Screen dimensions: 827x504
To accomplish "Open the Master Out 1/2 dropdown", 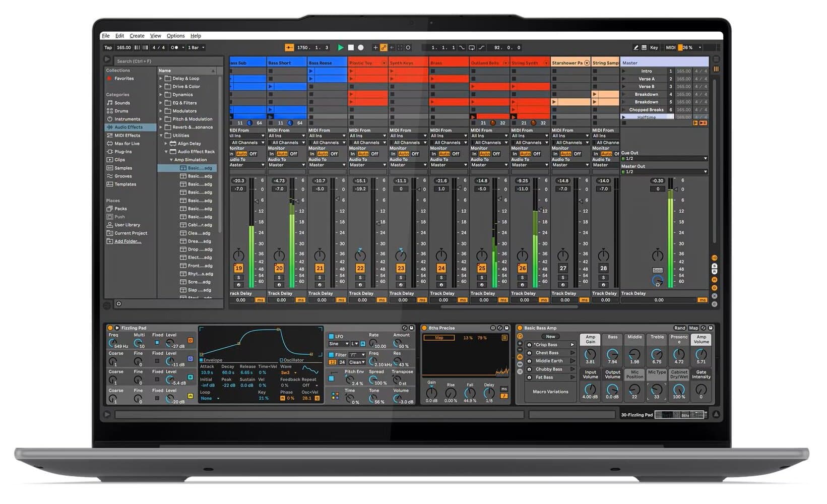I will (664, 172).
